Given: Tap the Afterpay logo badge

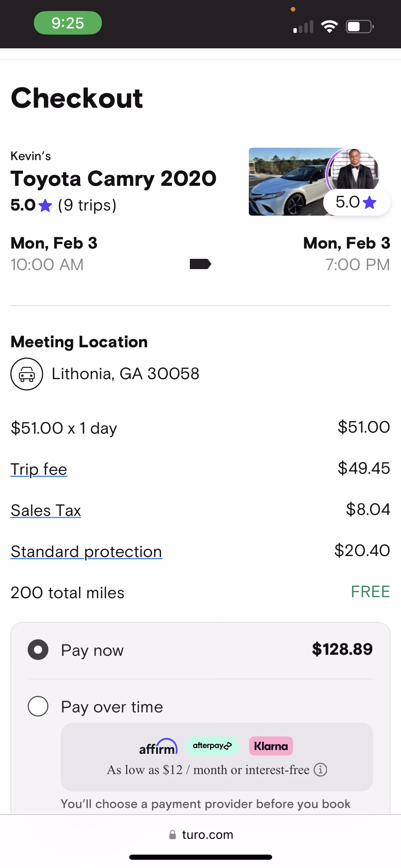Looking at the screenshot, I should (x=212, y=746).
